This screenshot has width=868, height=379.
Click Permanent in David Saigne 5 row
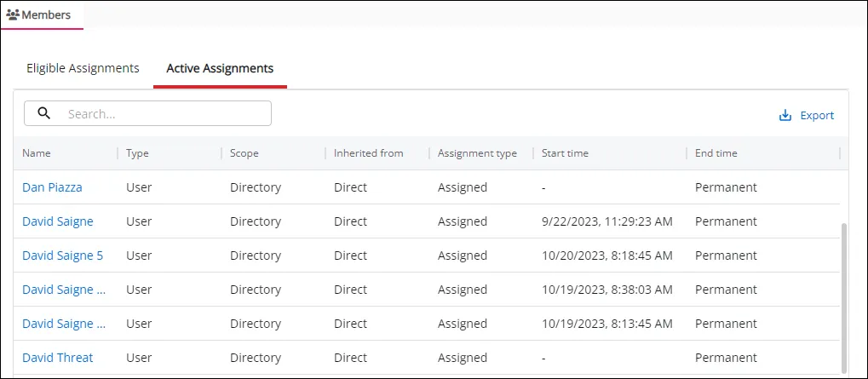[x=726, y=256]
